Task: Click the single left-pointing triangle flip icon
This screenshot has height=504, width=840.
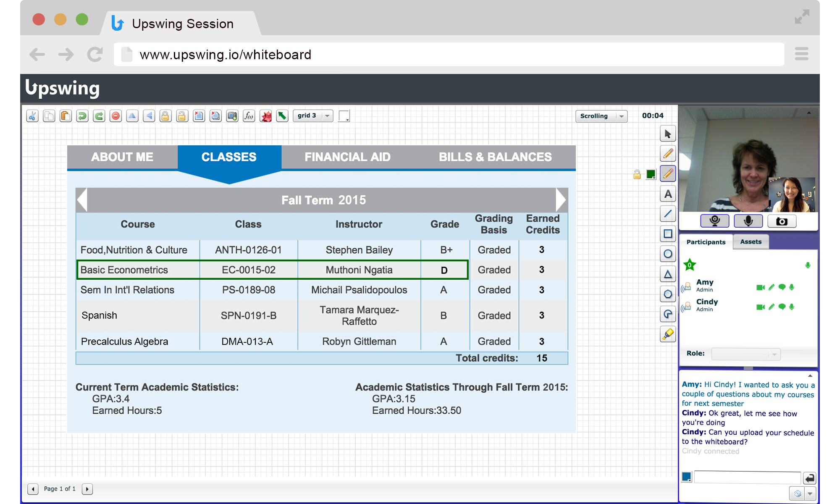Action: (149, 116)
